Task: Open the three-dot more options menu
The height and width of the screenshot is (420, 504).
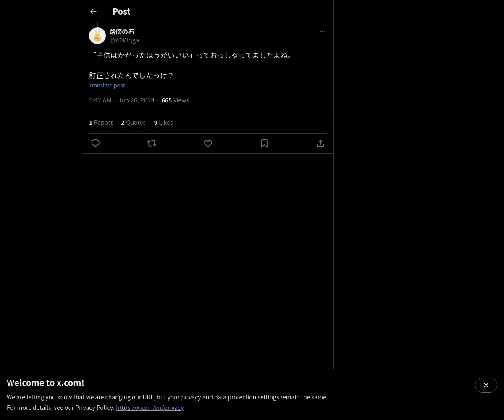Action: coord(323,31)
